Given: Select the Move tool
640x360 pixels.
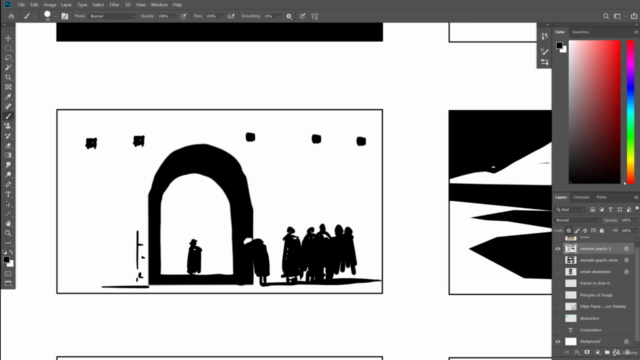Looking at the screenshot, I should (x=8, y=38).
